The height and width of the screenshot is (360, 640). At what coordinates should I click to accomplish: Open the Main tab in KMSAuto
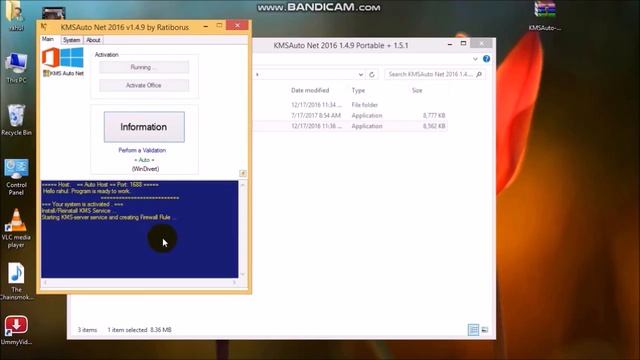click(x=48, y=39)
